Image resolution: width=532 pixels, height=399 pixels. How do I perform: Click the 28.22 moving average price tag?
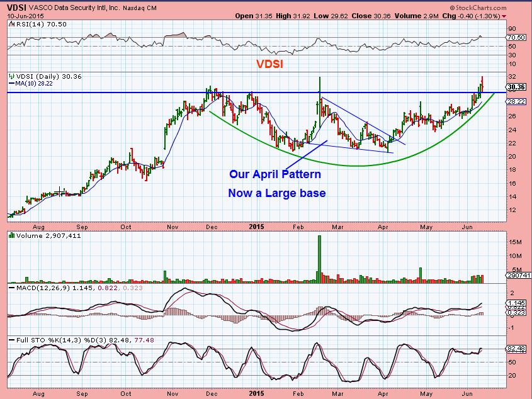pos(516,101)
